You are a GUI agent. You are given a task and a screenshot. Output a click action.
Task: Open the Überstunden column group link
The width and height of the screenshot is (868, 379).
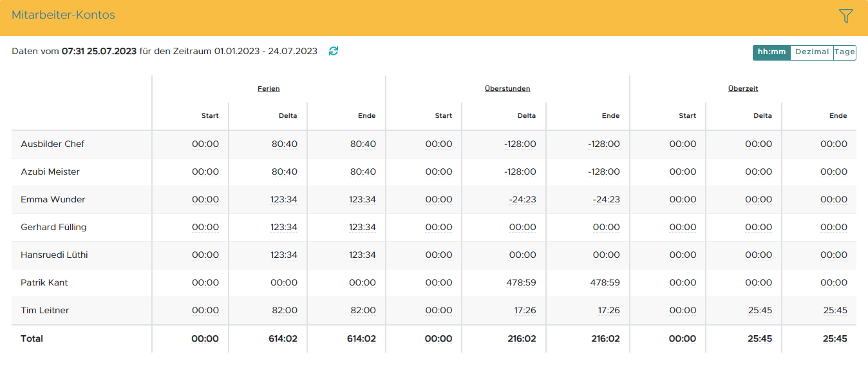[x=507, y=89]
